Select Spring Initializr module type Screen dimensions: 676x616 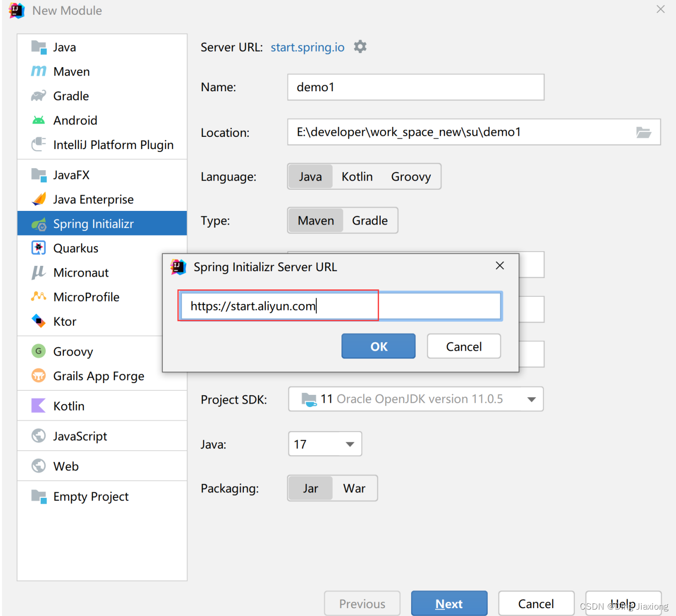tap(102, 224)
